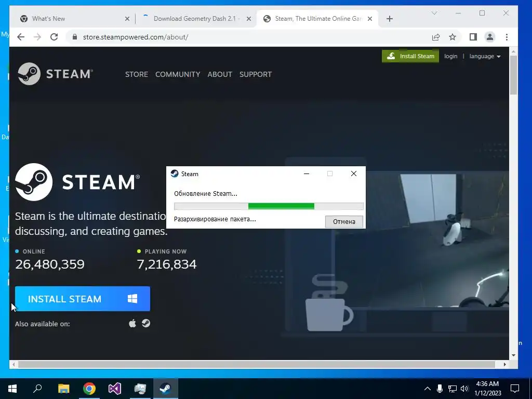Click the ONLINE count 26,480,359
532x399 pixels.
pyautogui.click(x=50, y=264)
